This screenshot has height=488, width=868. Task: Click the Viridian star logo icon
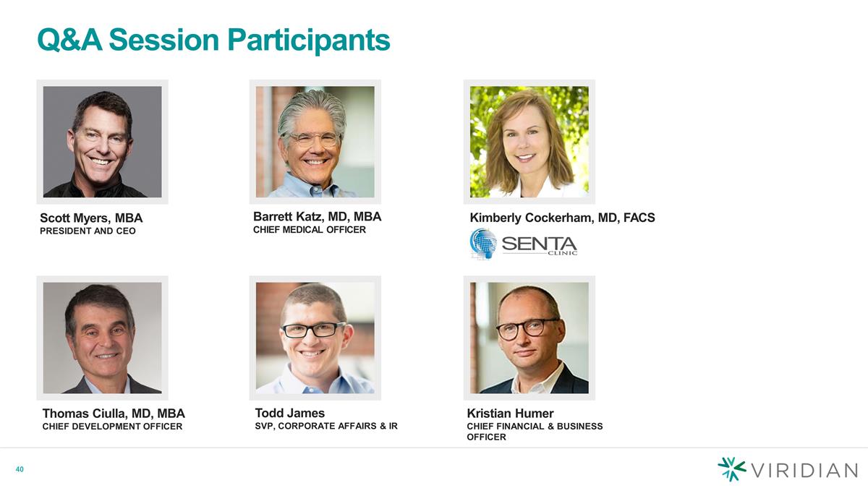click(732, 469)
